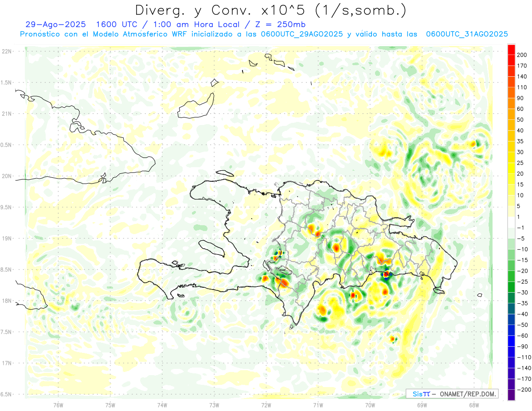The width and height of the screenshot is (532, 411).
Task: Click the '-40' color scale label
Action: coord(522,314)
